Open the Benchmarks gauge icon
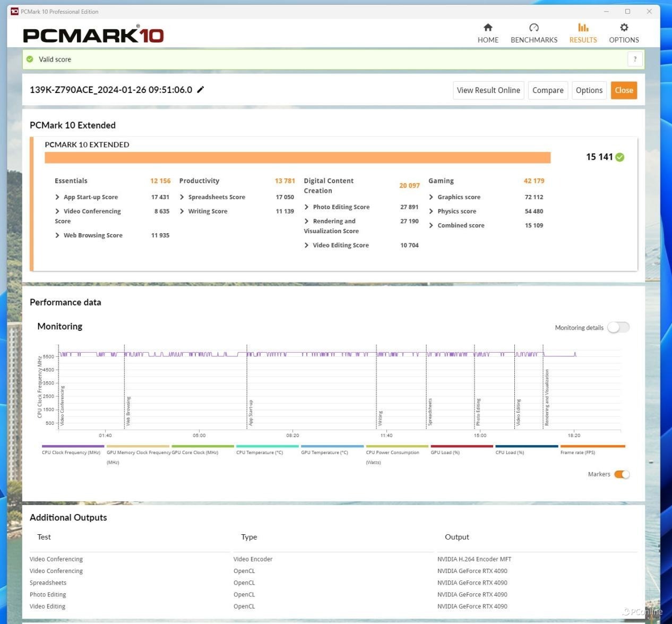Viewport: 672px width, 624px height. point(534,27)
